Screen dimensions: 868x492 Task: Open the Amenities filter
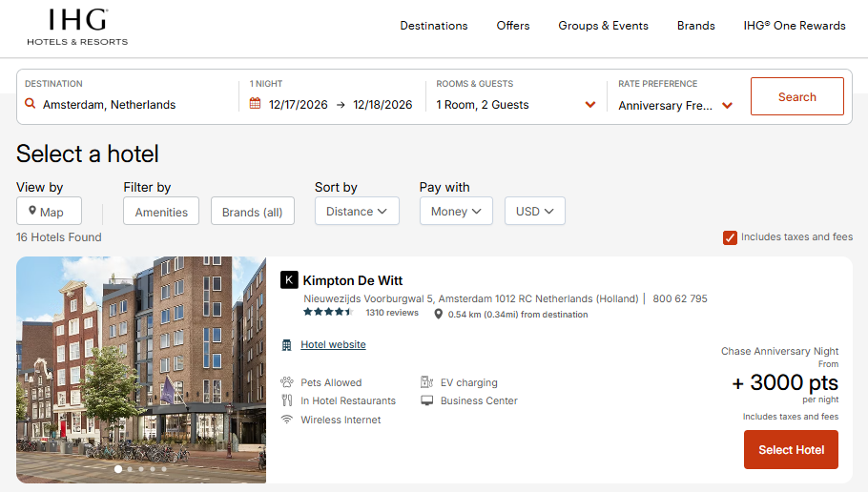pyautogui.click(x=161, y=211)
